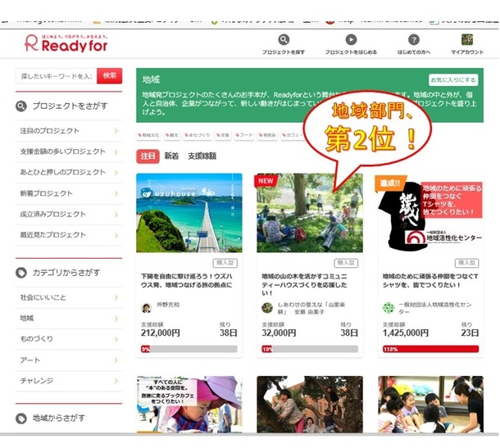
Task: Click the search icon beside プロジェクトをさがす heading
Action: (x=22, y=106)
